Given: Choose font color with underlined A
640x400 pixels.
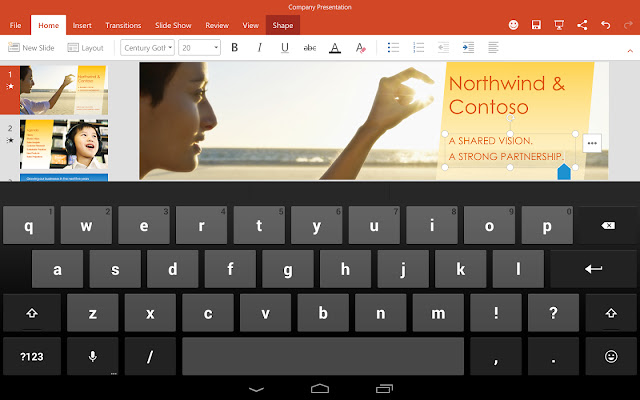Looking at the screenshot, I should click(335, 48).
